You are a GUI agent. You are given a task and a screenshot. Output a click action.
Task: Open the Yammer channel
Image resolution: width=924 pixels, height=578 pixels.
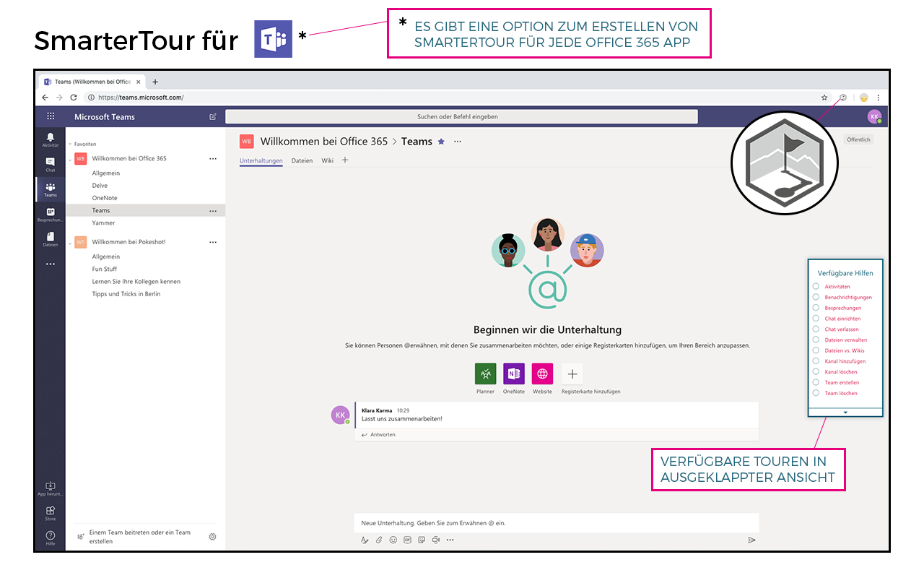103,223
